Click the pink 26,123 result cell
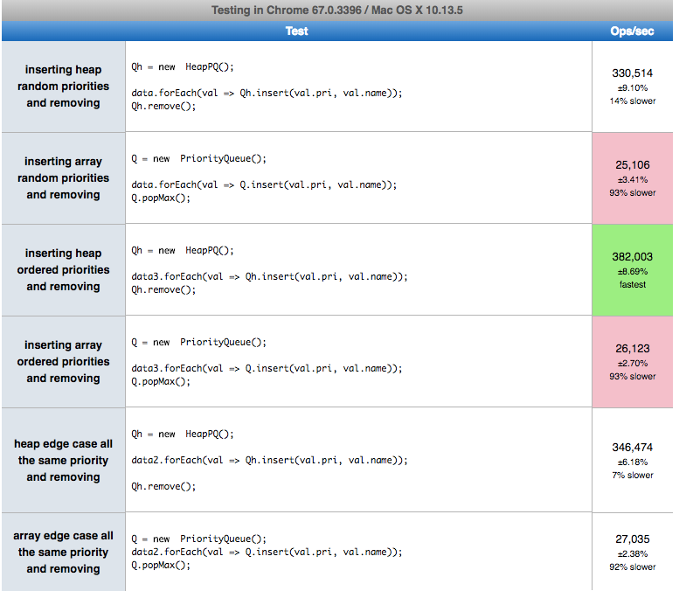The image size is (700, 591). click(631, 361)
